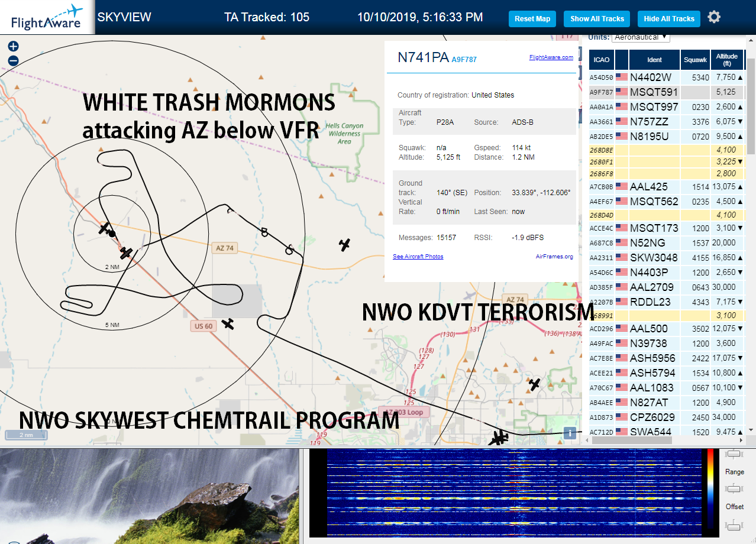
Task: Select the aircraft icon on the 2 NM ring's lower edge
Action: [x=126, y=253]
